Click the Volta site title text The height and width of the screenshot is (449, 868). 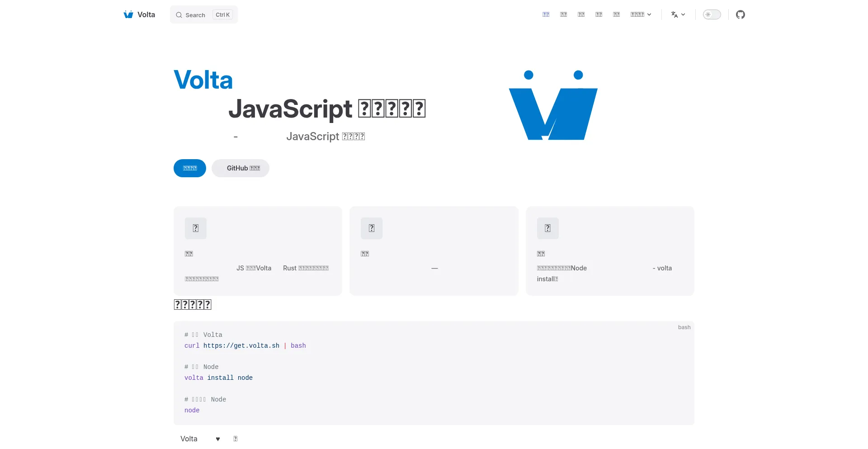146,14
